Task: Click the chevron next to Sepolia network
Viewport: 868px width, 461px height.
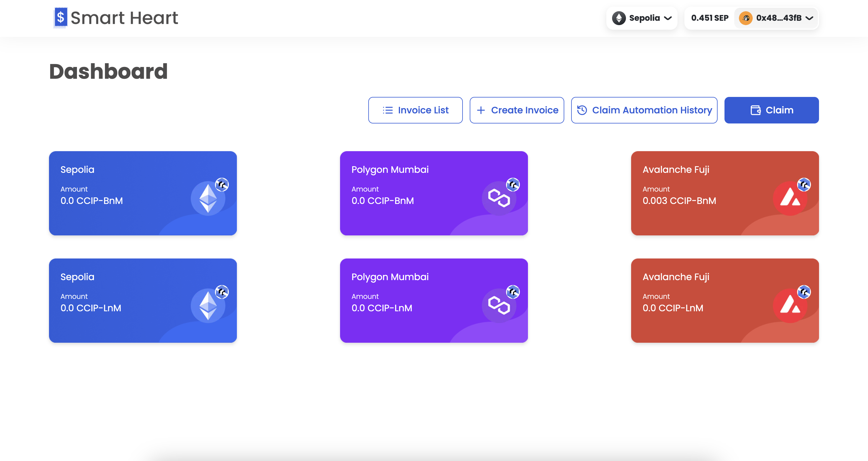Action: [x=668, y=18]
